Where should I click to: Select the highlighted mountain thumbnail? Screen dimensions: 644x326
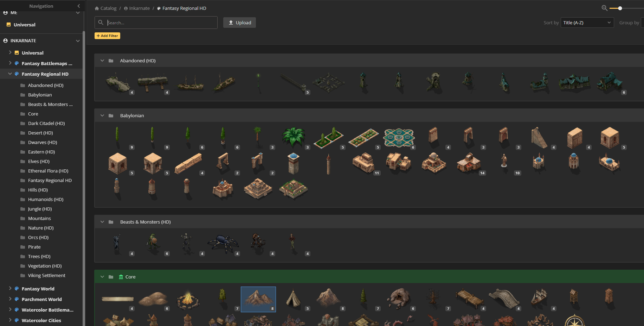coord(258,299)
